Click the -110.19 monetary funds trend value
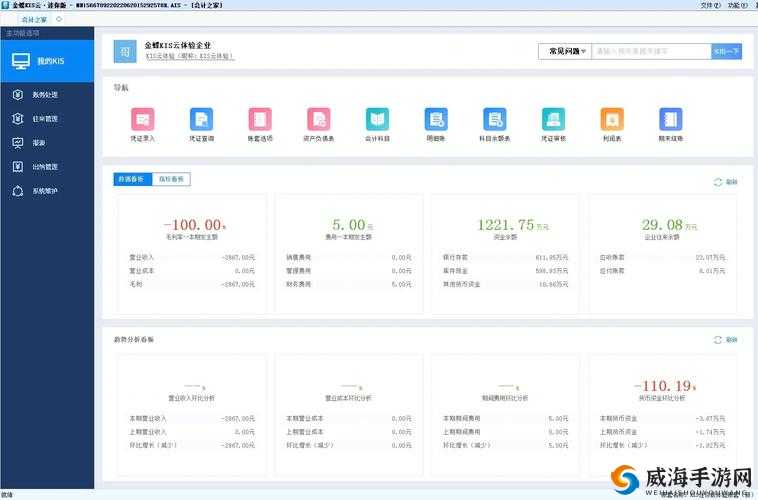This screenshot has width=758, height=500. click(665, 386)
